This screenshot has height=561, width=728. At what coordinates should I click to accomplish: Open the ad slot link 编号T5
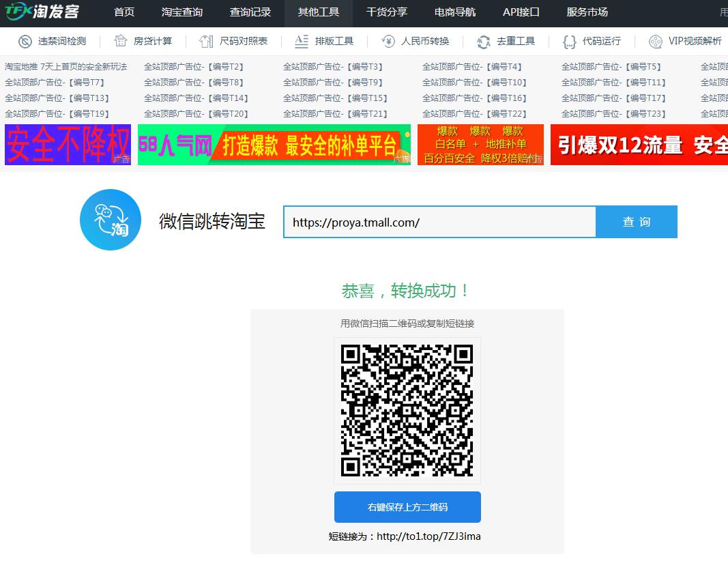click(x=611, y=67)
